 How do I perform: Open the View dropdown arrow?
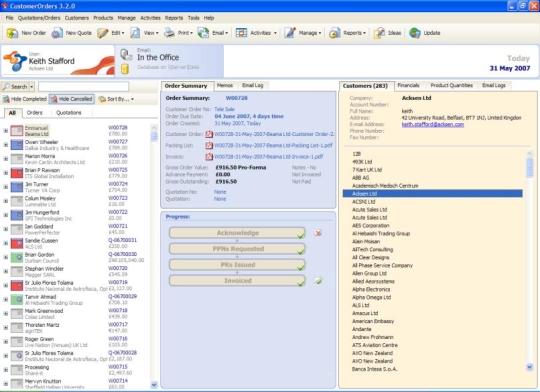[x=157, y=33]
